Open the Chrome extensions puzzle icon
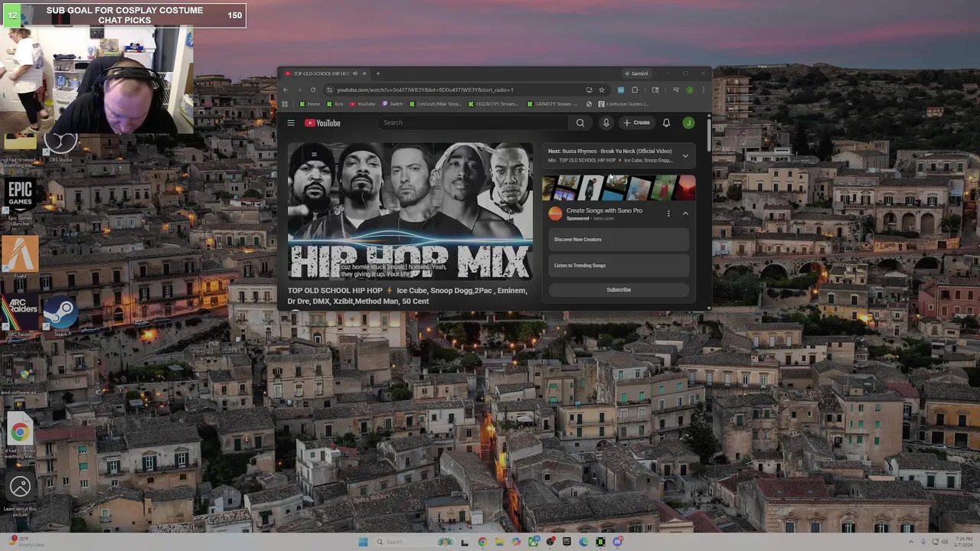 [x=635, y=90]
